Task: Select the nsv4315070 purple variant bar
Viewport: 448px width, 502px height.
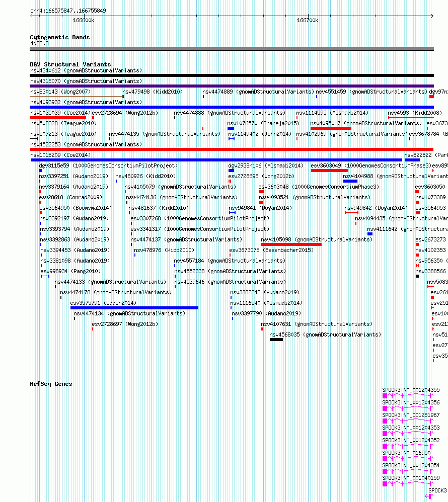Action: click(x=232, y=86)
